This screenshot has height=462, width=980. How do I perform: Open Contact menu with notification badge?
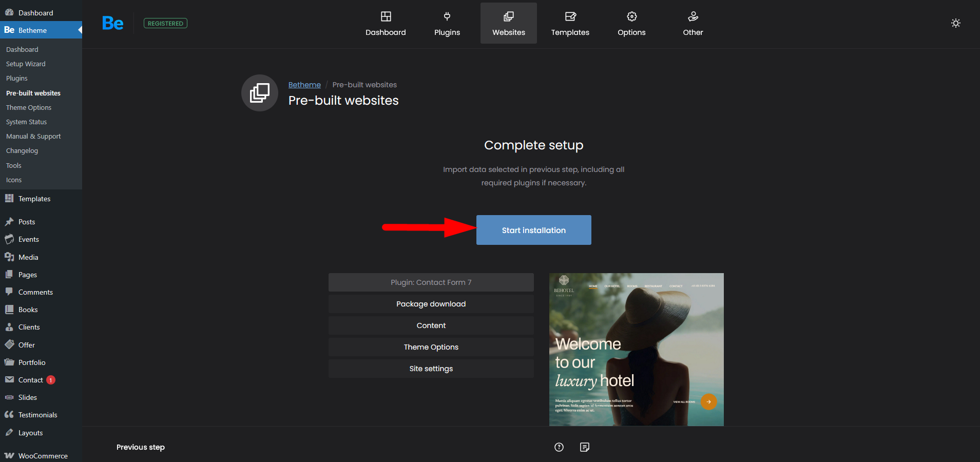[x=31, y=380]
